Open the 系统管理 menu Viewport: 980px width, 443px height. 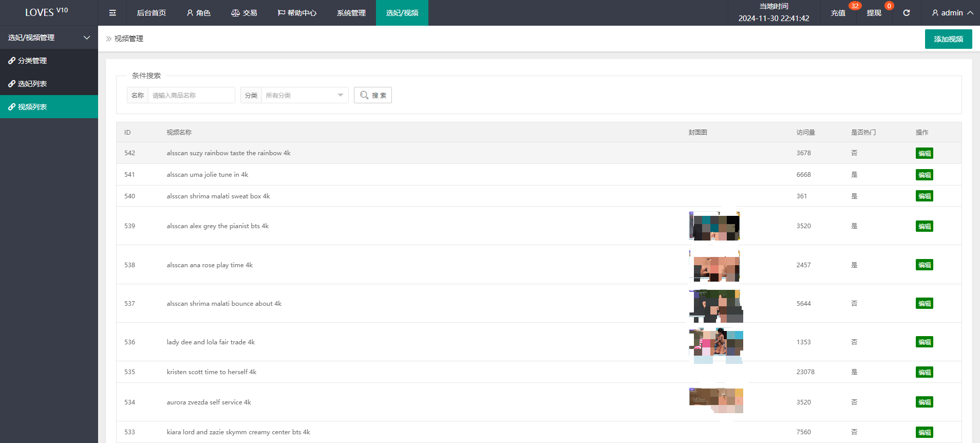[x=351, y=13]
